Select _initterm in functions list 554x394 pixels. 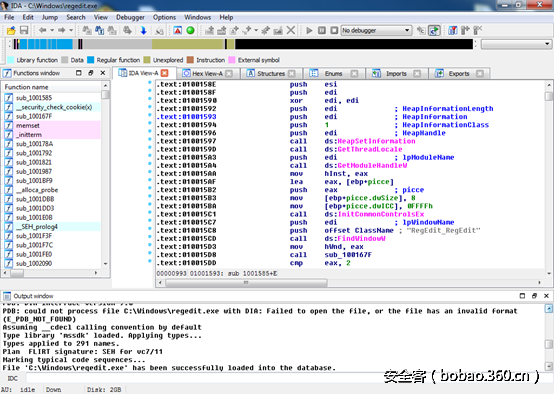29,135
